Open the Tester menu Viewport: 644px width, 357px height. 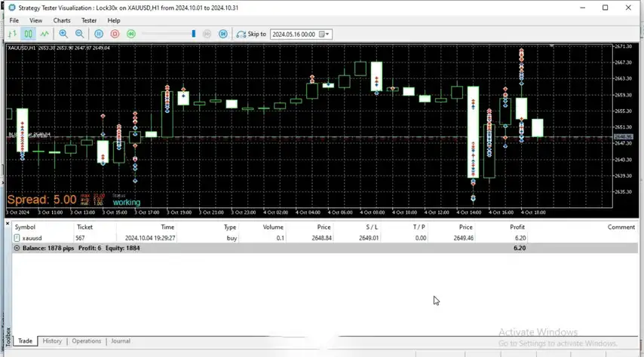click(89, 20)
